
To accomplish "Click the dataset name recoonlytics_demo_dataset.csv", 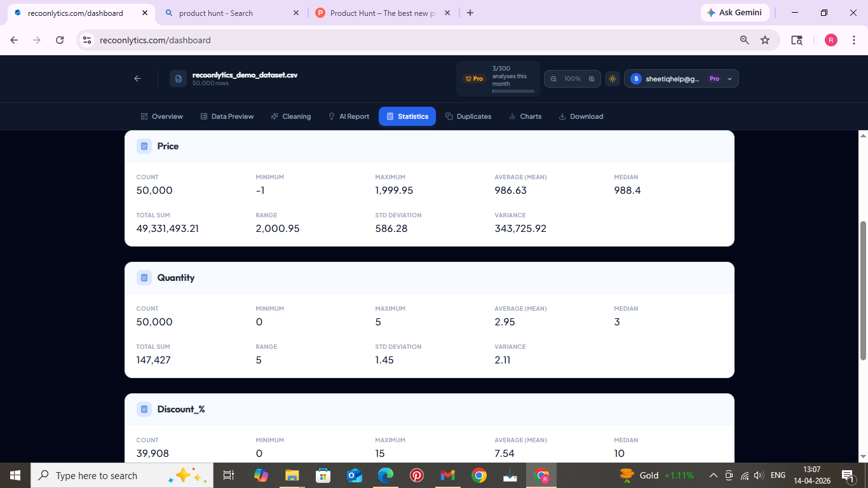I will [245, 75].
